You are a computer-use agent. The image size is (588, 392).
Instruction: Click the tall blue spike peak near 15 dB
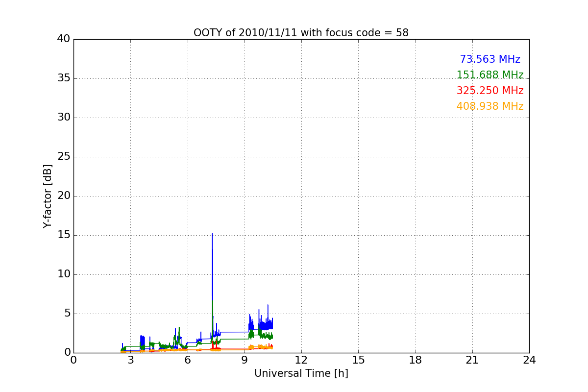point(212,234)
